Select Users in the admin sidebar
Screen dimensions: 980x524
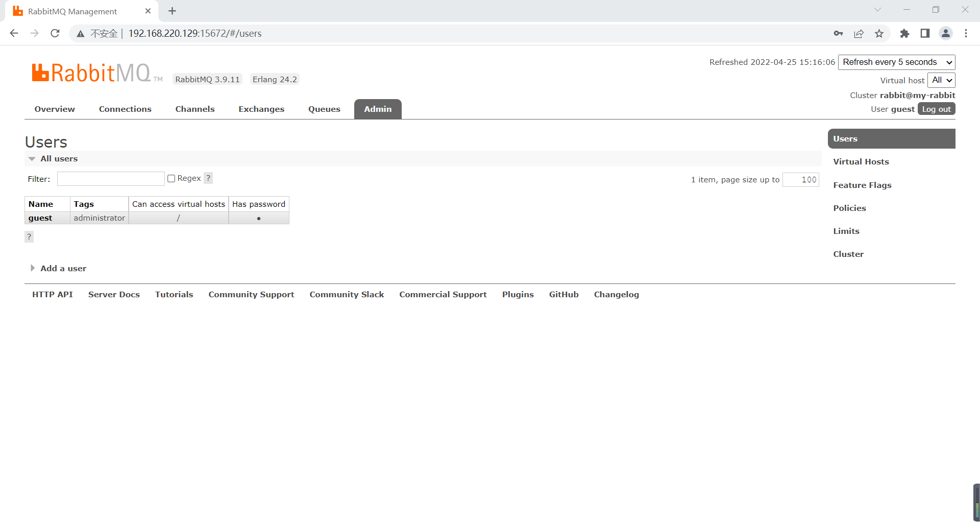coord(891,139)
